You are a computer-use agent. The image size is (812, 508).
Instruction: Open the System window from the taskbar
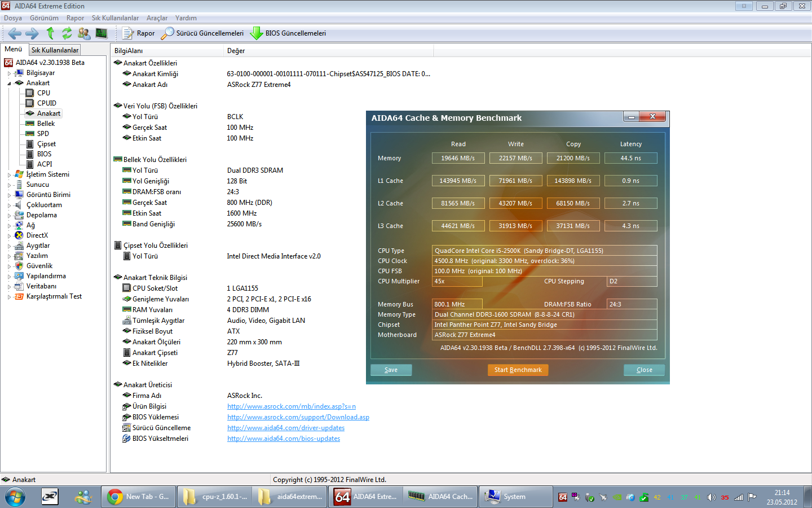pos(516,497)
